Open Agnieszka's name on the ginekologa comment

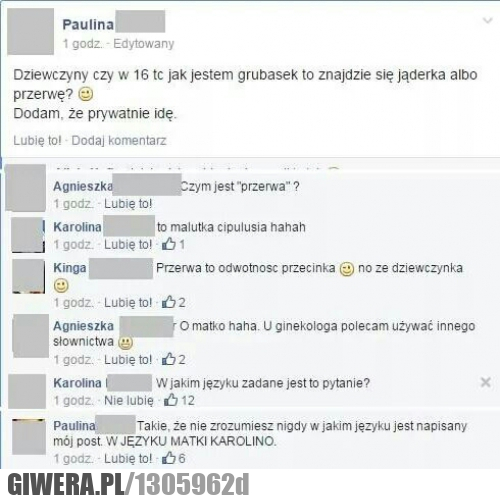pyautogui.click(x=83, y=326)
